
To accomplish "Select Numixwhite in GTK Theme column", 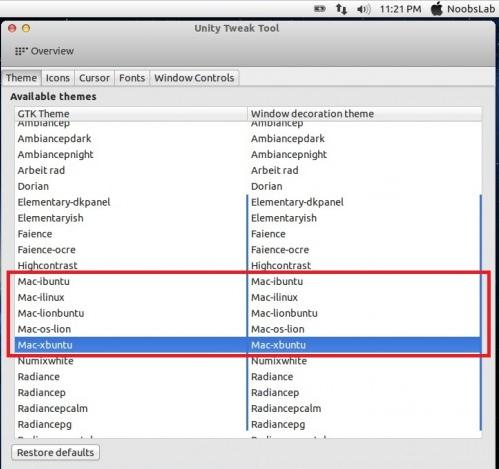I will [x=131, y=361].
